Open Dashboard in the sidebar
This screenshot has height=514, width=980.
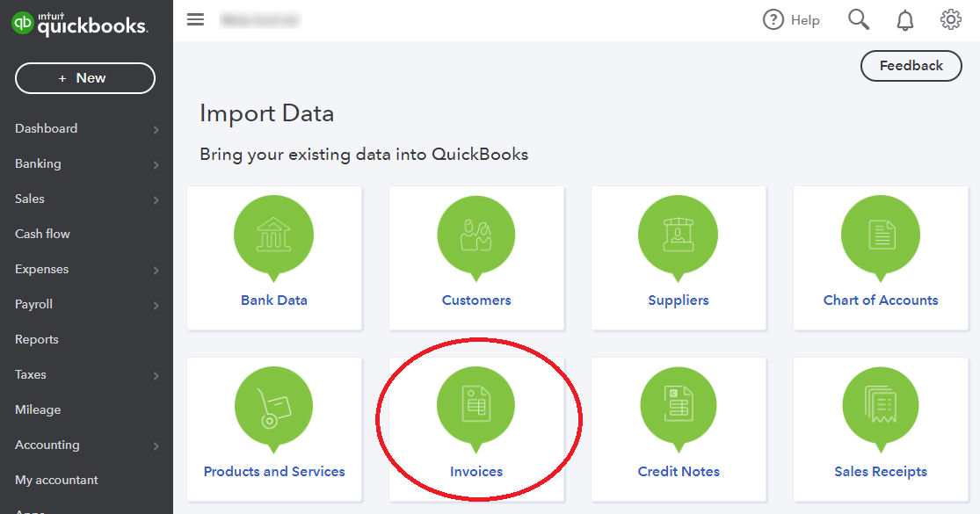pyautogui.click(x=47, y=128)
